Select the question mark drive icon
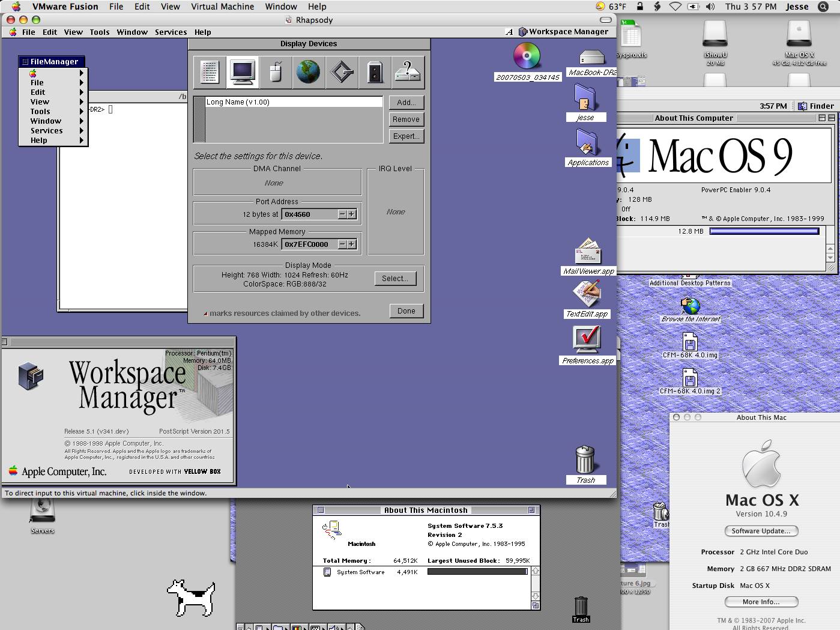Image resolution: width=840 pixels, height=630 pixels. pos(408,72)
